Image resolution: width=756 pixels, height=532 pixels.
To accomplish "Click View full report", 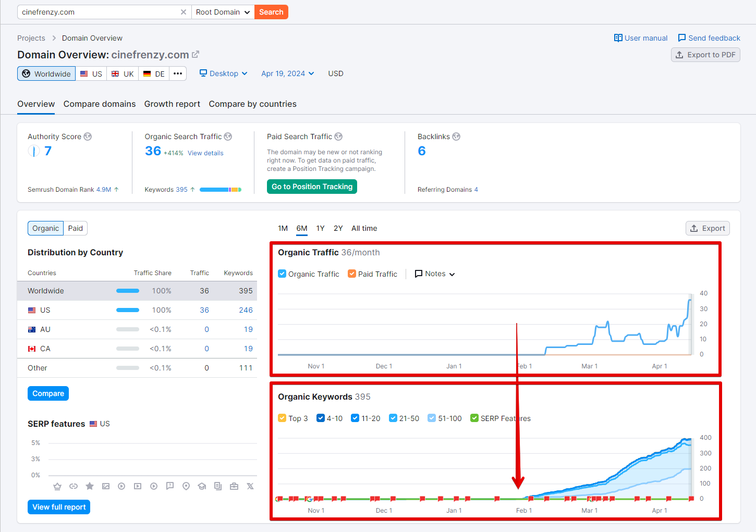I will pyautogui.click(x=59, y=507).
